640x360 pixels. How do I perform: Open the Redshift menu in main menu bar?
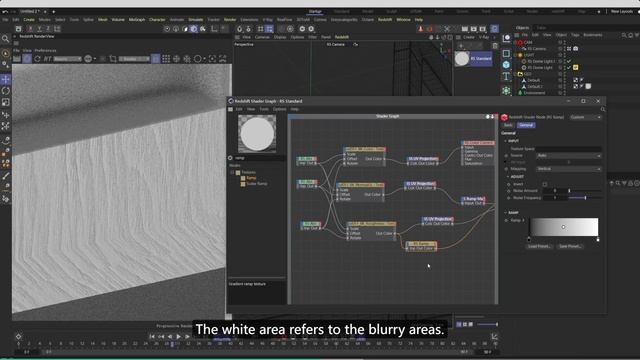pyautogui.click(x=384, y=20)
